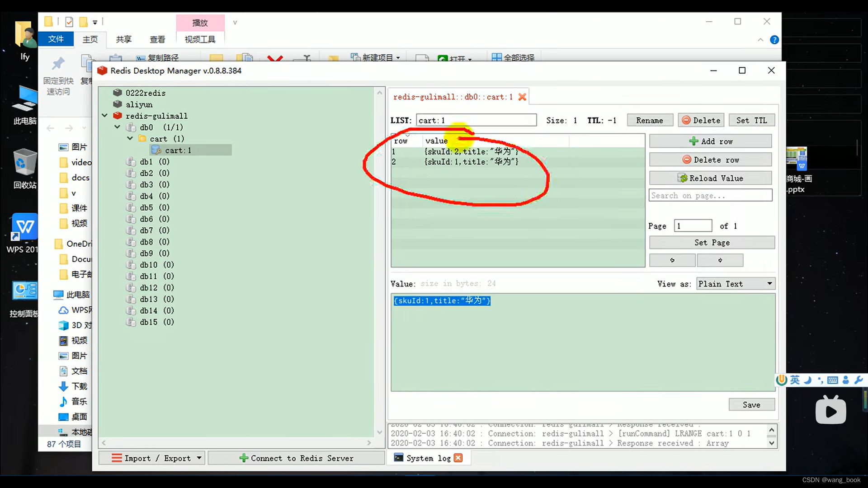
Task: Click Connect to Redis Server button
Action: pyautogui.click(x=297, y=458)
